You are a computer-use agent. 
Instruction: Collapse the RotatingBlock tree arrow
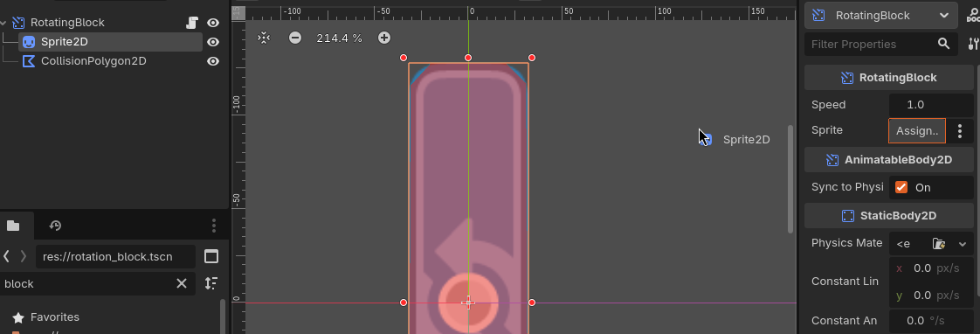tap(3, 23)
